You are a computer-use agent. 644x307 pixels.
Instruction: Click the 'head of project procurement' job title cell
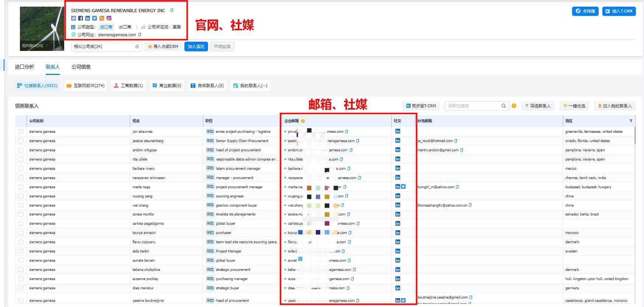238,150
